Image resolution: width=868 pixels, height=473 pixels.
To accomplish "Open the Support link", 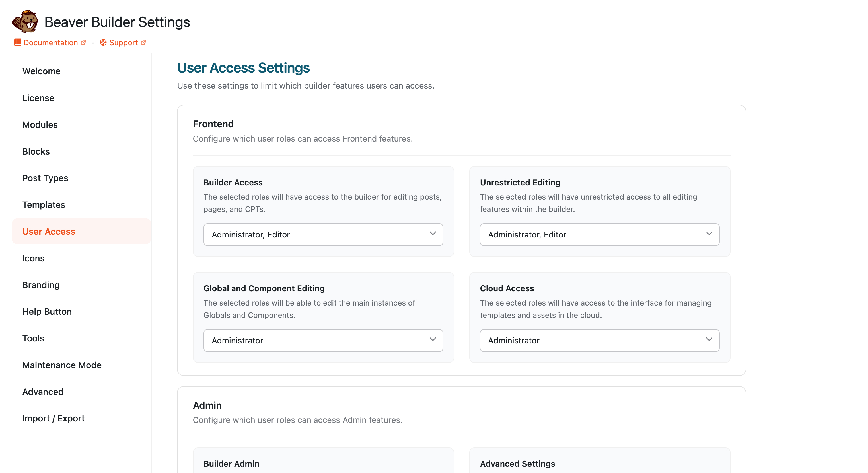I will (x=123, y=42).
